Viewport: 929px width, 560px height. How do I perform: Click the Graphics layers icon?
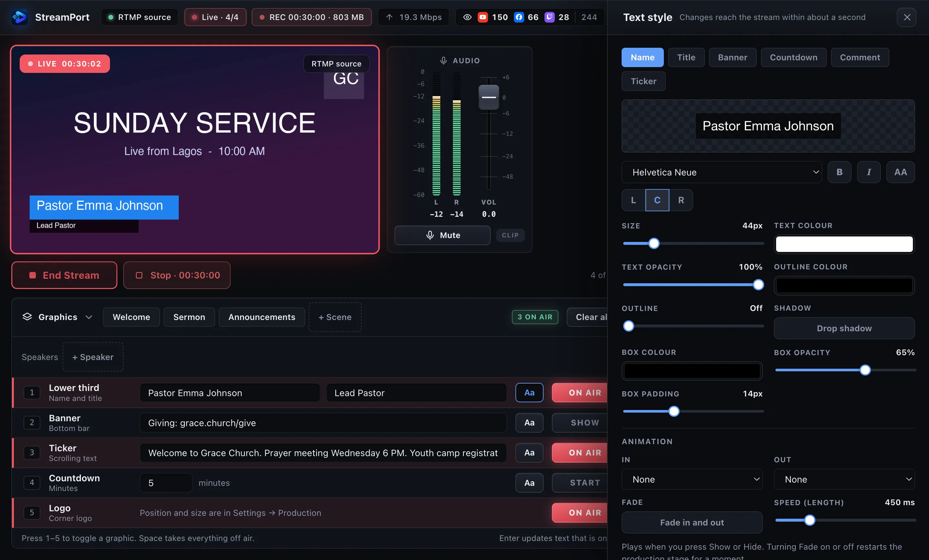(x=27, y=317)
